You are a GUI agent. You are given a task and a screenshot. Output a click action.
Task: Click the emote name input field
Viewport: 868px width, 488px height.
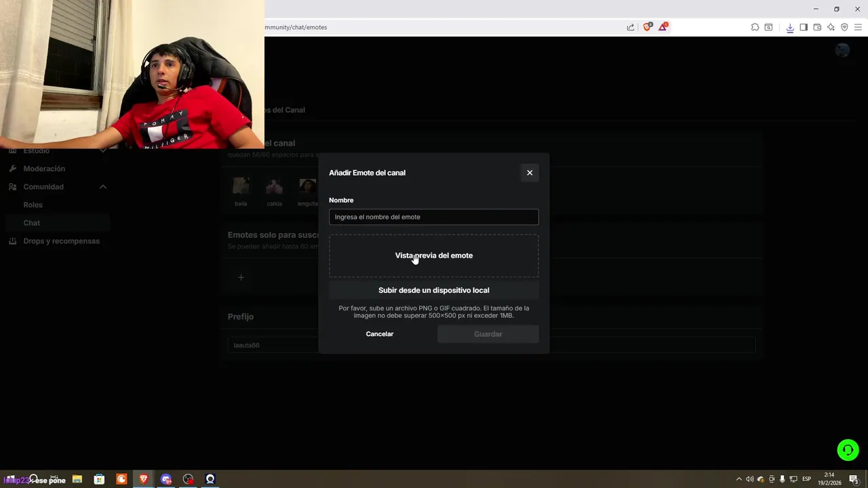434,217
